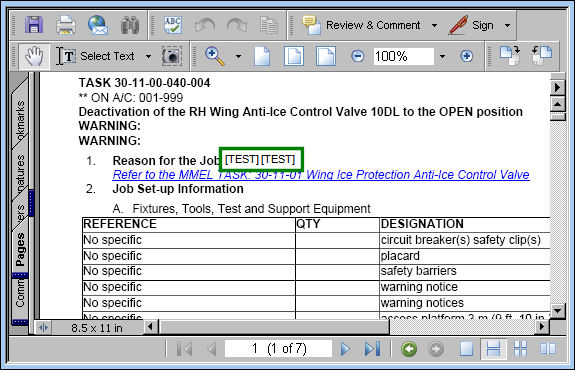
Task: Click TASK 30-11-00-040-004 title text
Action: pos(144,83)
